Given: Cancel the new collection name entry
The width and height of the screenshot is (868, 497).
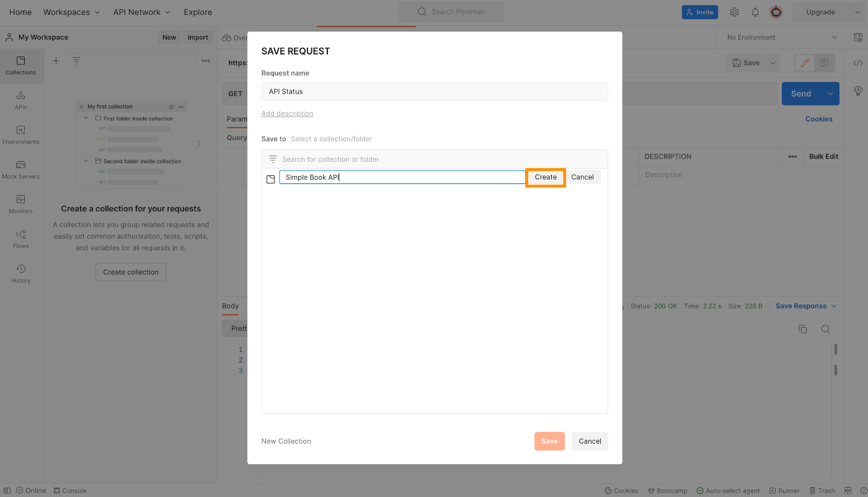Looking at the screenshot, I should pos(583,177).
